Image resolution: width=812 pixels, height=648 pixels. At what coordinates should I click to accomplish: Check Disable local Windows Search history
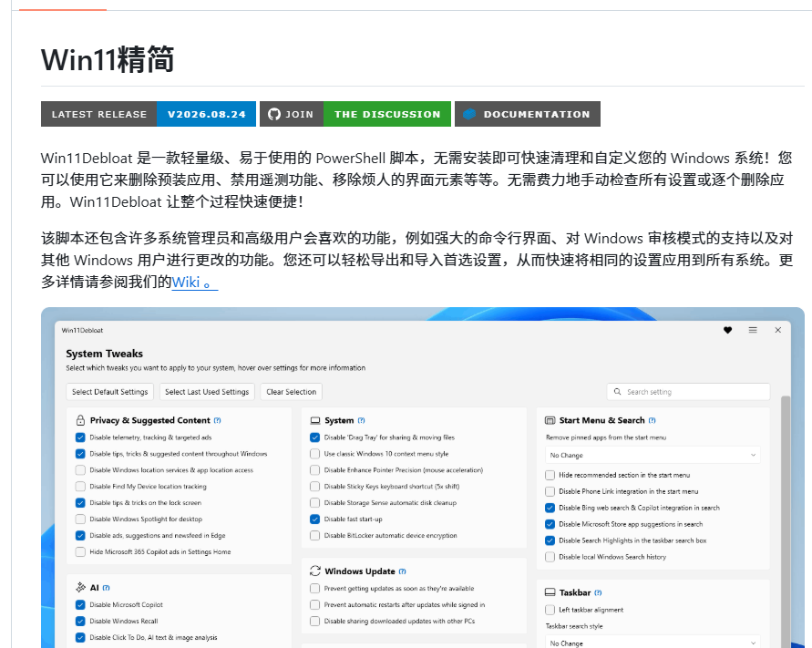[x=550, y=557]
